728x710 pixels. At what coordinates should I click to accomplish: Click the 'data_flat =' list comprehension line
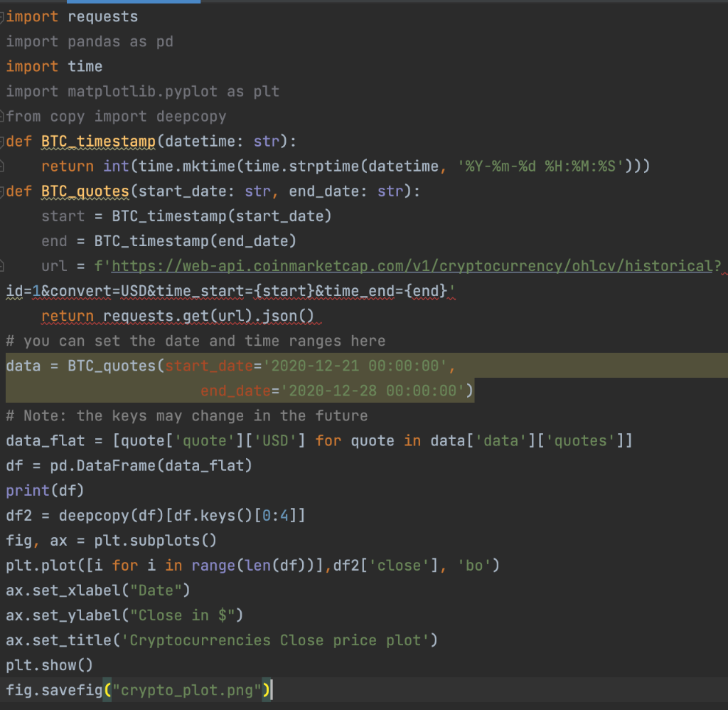319,440
